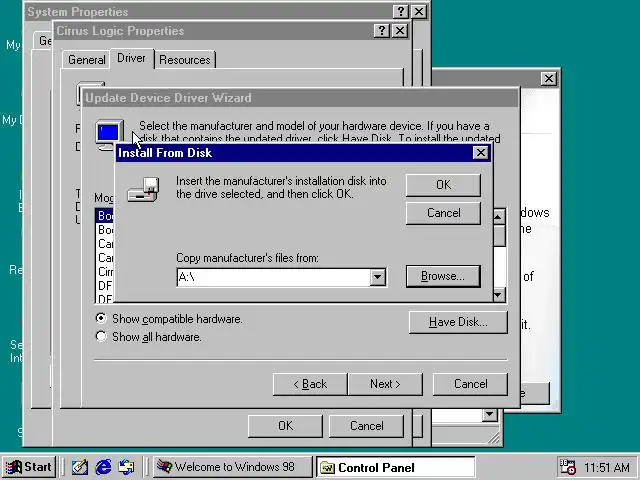640x480 pixels.
Task: Click the models list scroll up arrow
Action: tap(498, 217)
